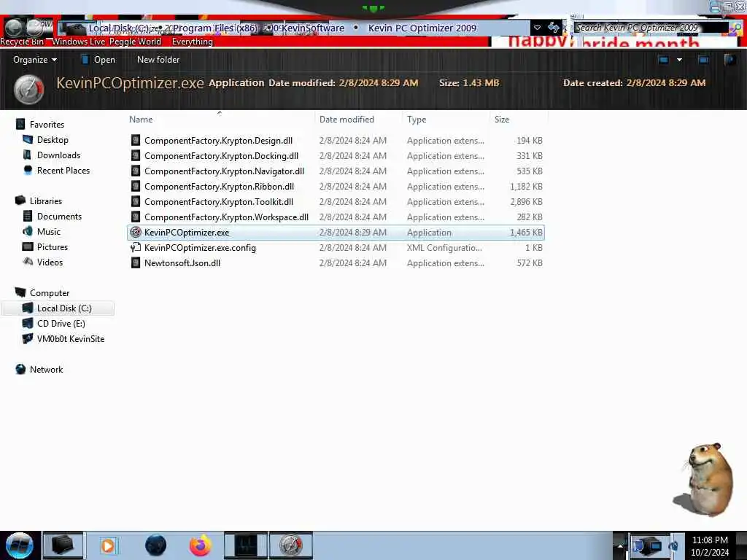Open the black folder taskbar icon

coord(63,545)
